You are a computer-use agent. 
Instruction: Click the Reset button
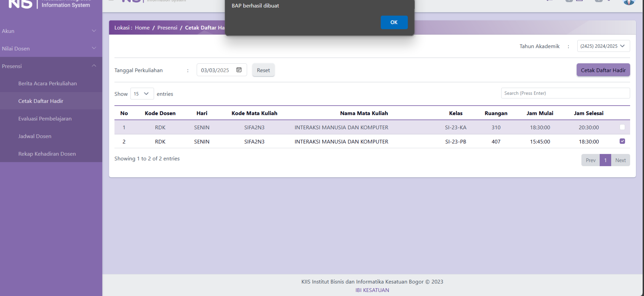click(x=263, y=70)
